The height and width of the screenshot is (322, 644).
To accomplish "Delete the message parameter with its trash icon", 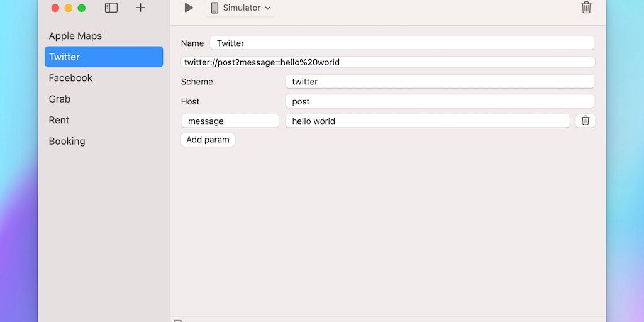I will click(586, 121).
